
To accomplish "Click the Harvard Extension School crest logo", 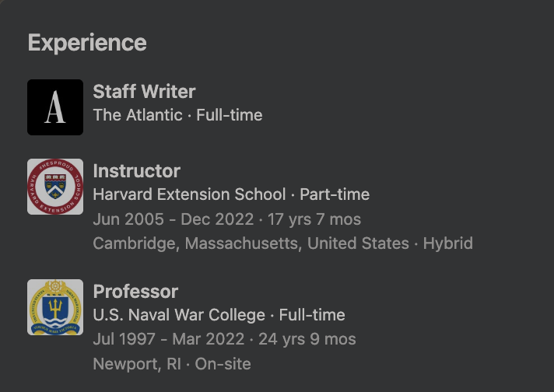I will [x=55, y=187].
